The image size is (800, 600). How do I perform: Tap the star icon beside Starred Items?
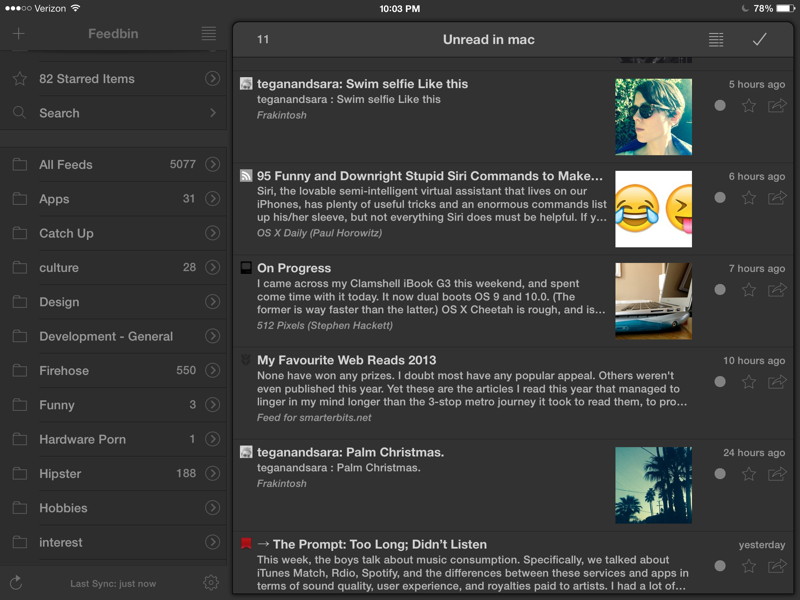[x=19, y=79]
